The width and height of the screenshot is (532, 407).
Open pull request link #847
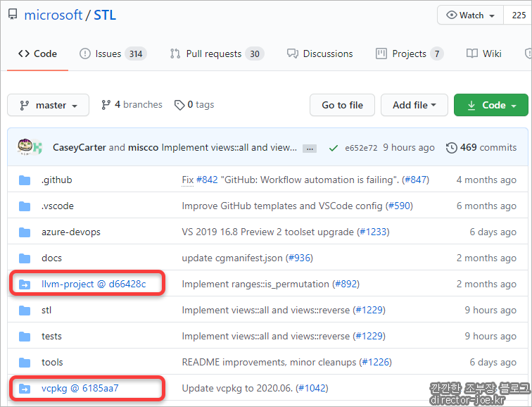[x=416, y=180]
